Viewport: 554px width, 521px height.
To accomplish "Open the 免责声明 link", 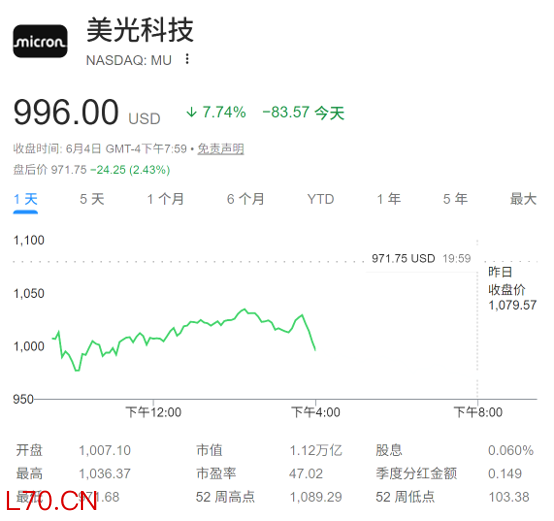I will click(x=220, y=149).
